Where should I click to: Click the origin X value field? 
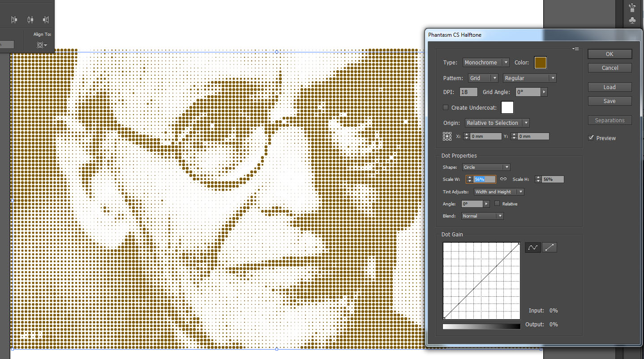486,137
